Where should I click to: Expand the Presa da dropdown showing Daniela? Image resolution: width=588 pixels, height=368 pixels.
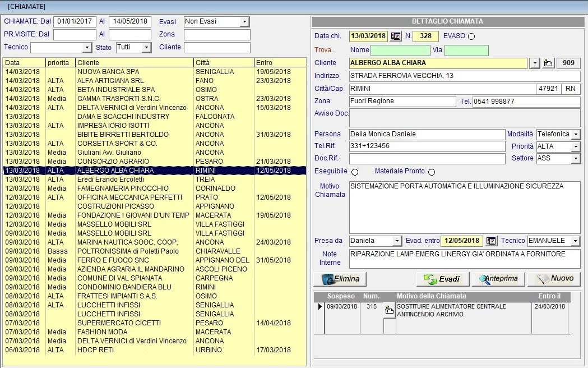click(397, 241)
